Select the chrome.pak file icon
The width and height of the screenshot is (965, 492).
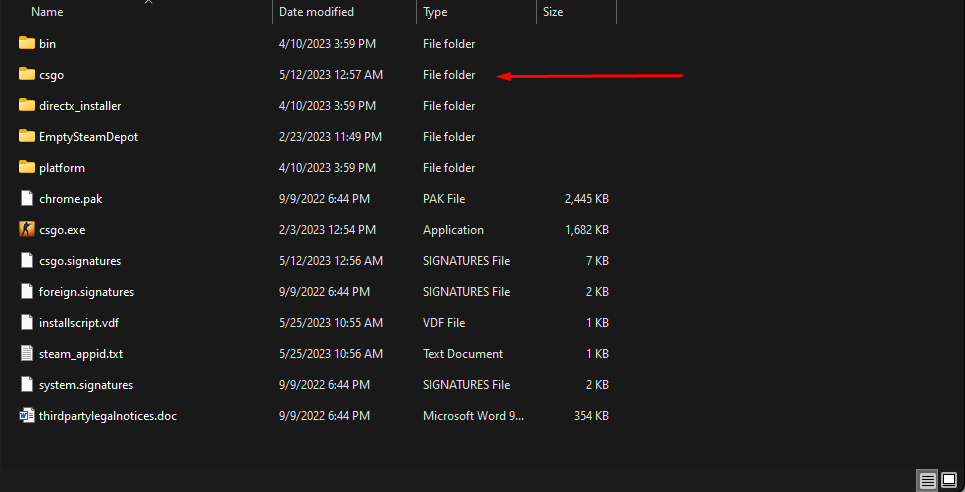(x=27, y=199)
